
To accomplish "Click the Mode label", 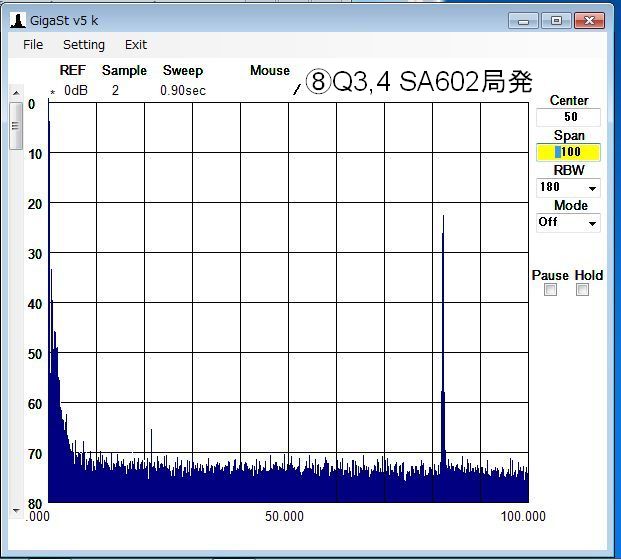I will pyautogui.click(x=571, y=205).
